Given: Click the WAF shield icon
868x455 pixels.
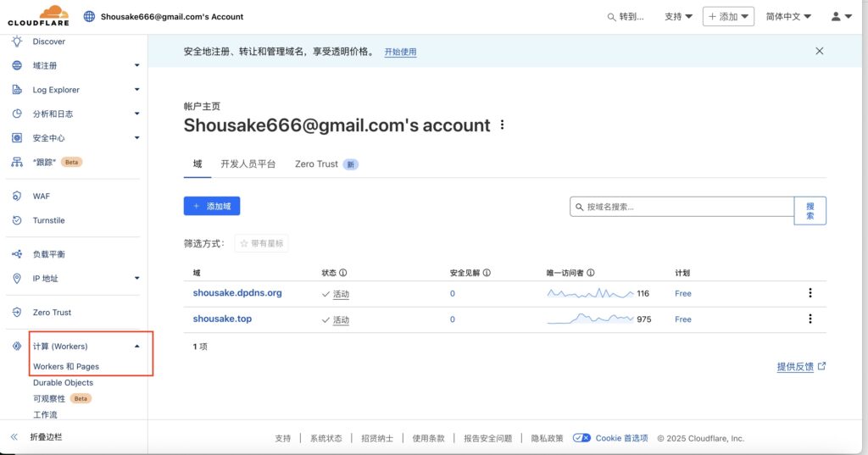Looking at the screenshot, I should coord(17,196).
